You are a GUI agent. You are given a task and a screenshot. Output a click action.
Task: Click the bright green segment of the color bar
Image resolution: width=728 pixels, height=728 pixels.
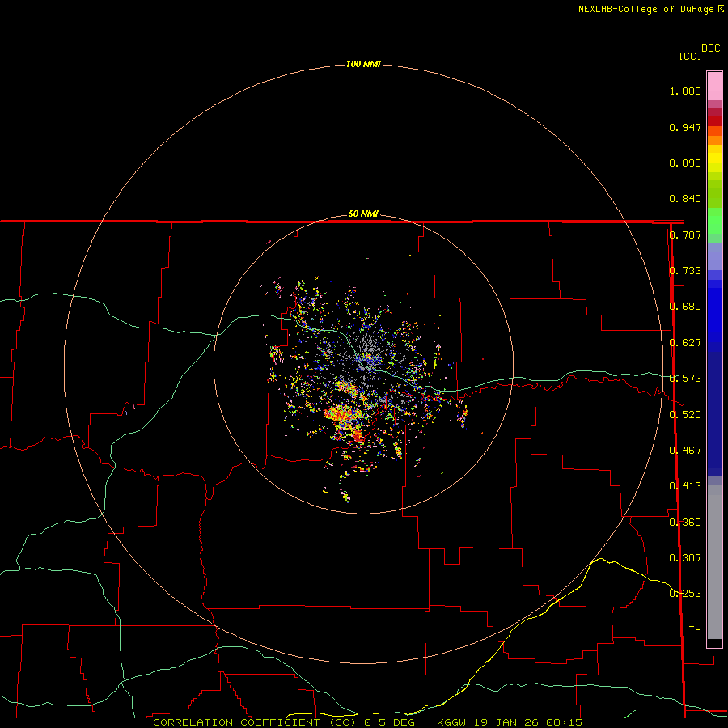tap(714, 221)
